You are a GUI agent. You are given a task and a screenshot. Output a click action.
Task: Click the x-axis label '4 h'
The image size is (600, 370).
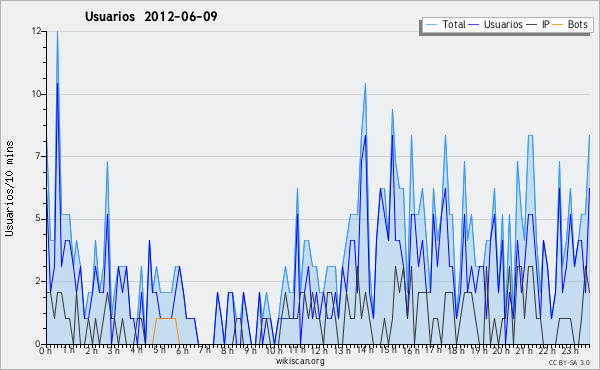[x=136, y=350]
